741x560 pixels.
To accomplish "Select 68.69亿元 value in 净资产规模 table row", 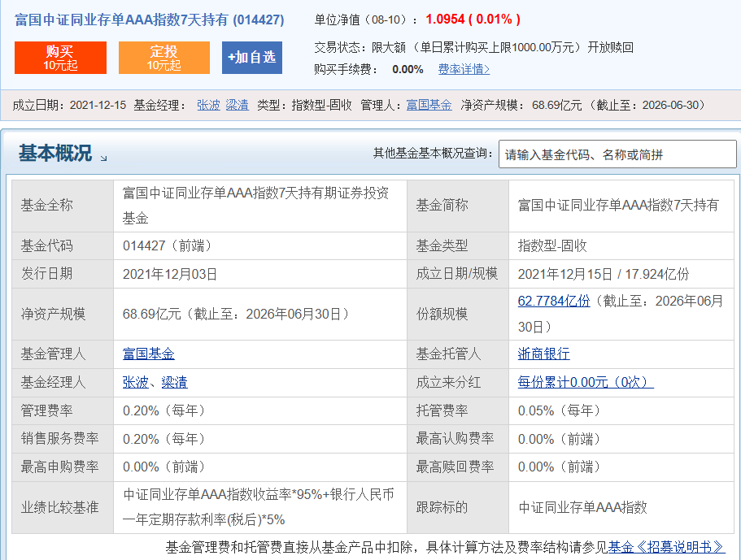I will (x=151, y=314).
